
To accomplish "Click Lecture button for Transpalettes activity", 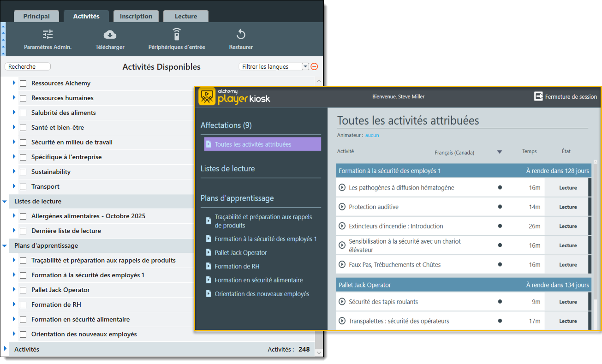I will [x=568, y=321].
